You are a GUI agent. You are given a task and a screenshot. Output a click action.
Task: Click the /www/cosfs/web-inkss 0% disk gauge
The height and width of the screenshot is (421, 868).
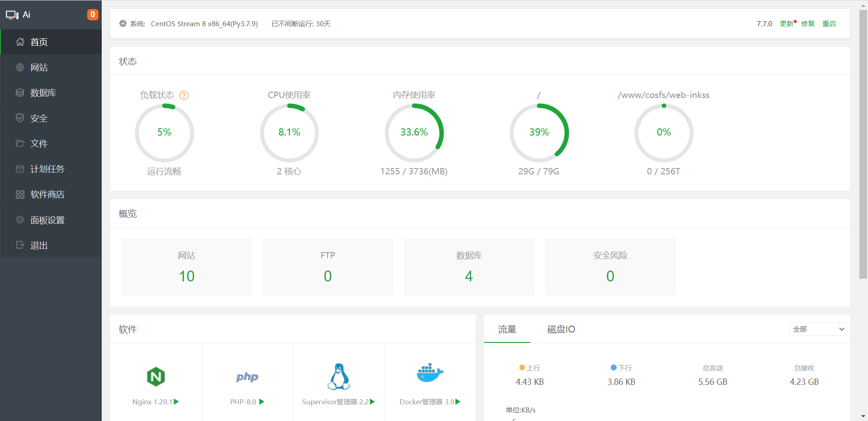pos(664,133)
